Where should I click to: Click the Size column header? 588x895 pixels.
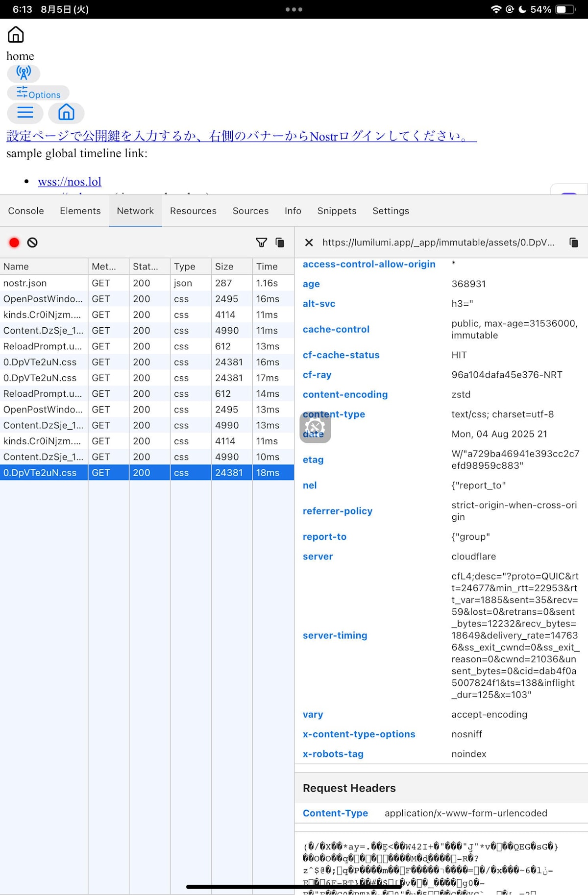232,266
